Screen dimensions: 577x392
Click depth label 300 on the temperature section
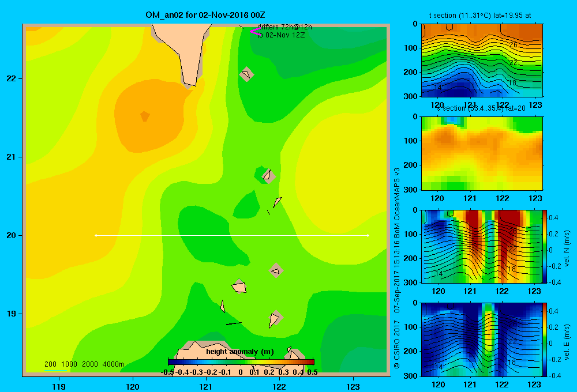point(410,96)
